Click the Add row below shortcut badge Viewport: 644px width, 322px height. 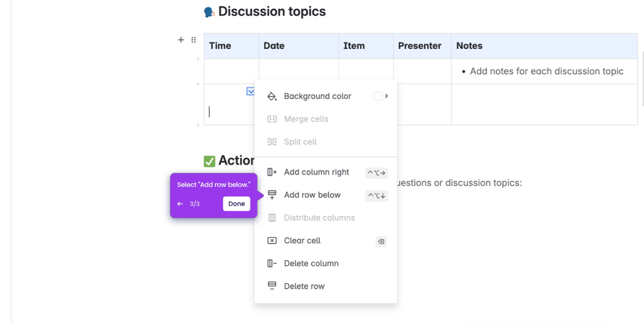tap(377, 196)
